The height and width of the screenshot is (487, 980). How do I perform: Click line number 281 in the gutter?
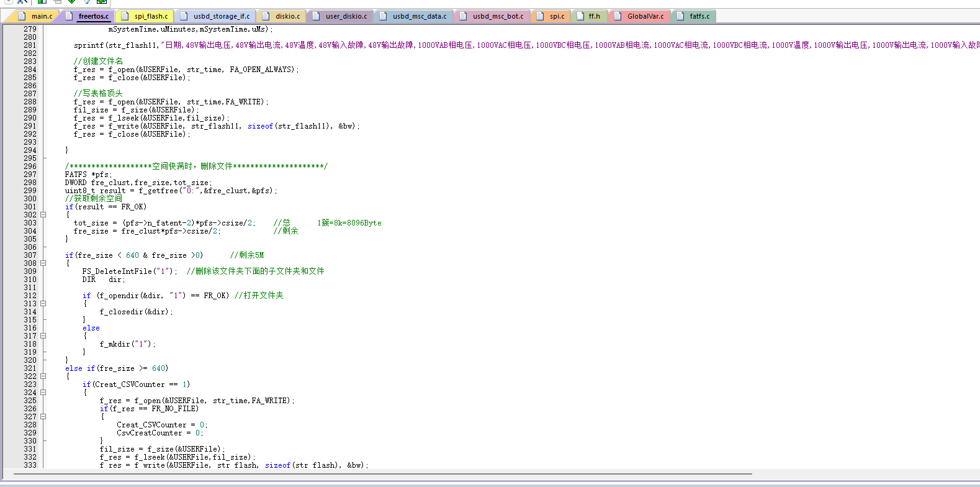[30, 45]
